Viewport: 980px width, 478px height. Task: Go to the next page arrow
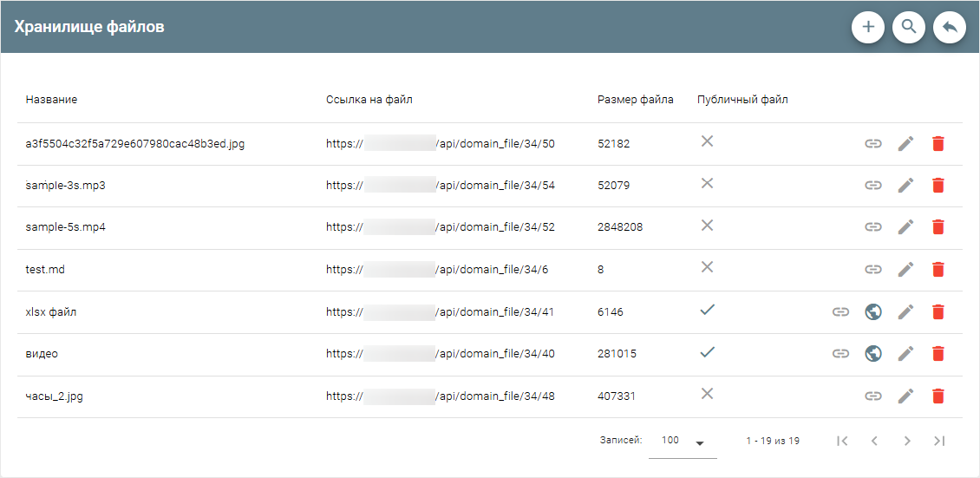click(906, 441)
